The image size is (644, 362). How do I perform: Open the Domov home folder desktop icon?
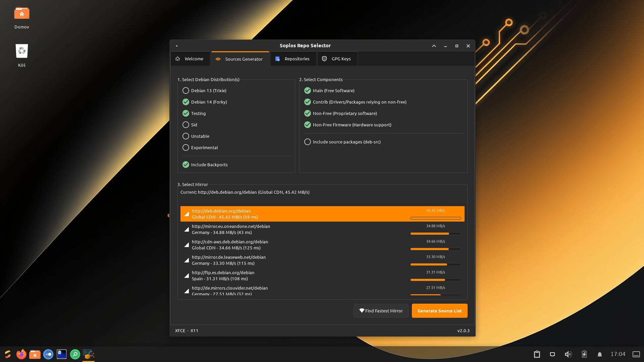(x=22, y=18)
